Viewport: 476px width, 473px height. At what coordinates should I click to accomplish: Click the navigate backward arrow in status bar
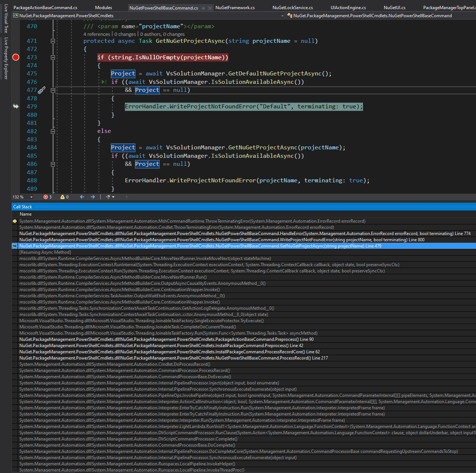click(x=82, y=197)
